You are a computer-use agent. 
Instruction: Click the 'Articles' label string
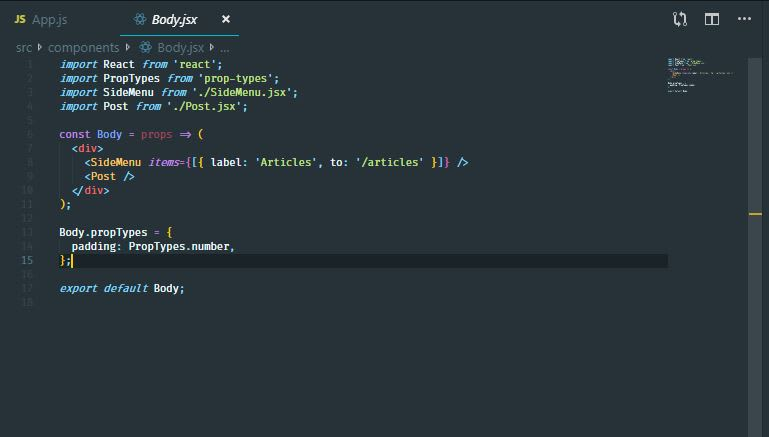click(285, 162)
